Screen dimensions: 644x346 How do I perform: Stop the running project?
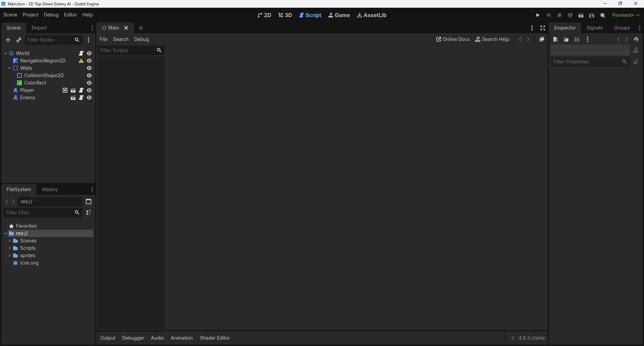tap(559, 15)
